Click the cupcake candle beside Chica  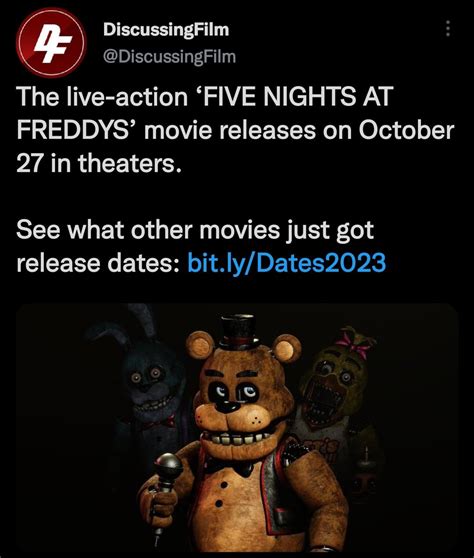[x=365, y=454]
